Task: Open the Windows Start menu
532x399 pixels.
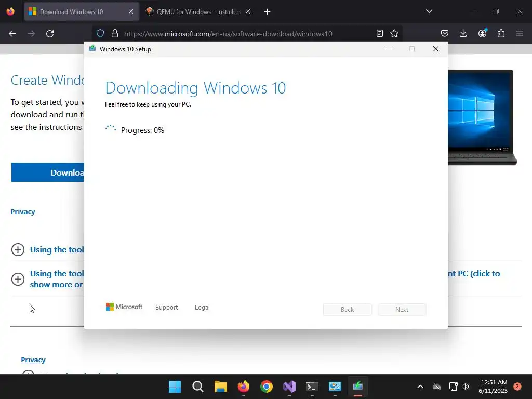Action: 175,387
